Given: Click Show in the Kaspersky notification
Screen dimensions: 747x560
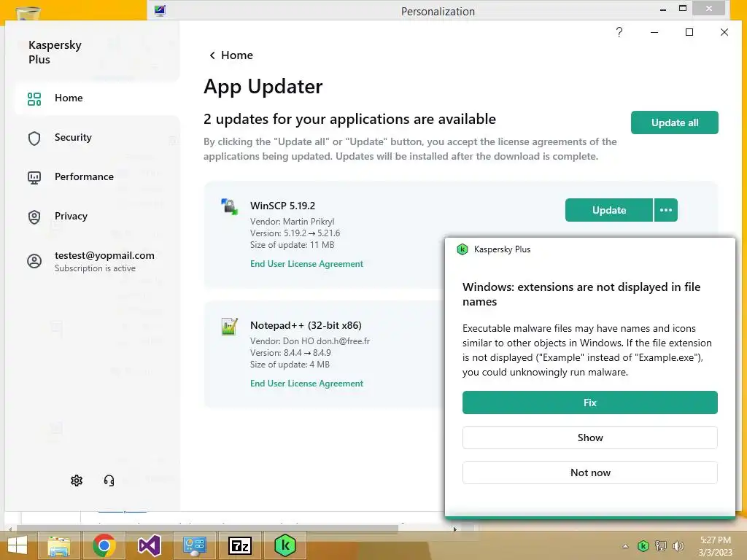Looking at the screenshot, I should (589, 437).
